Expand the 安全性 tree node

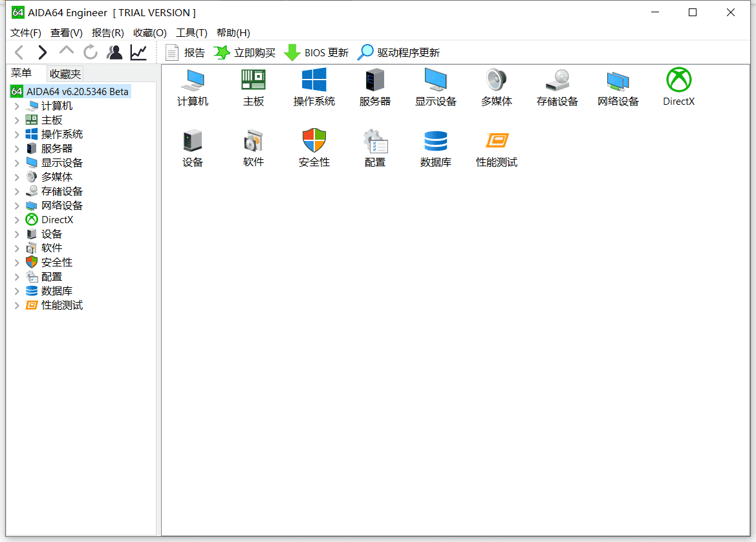17,263
